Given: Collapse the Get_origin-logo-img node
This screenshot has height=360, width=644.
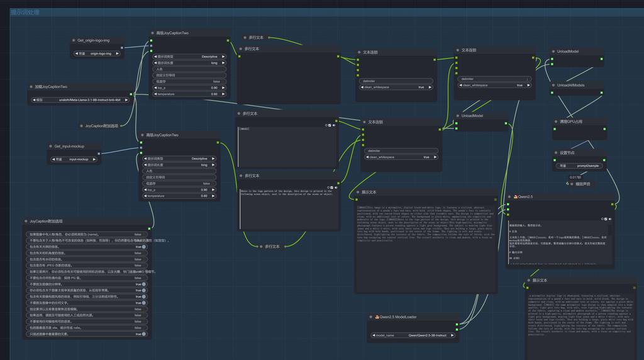Looking at the screenshot, I should [x=74, y=40].
